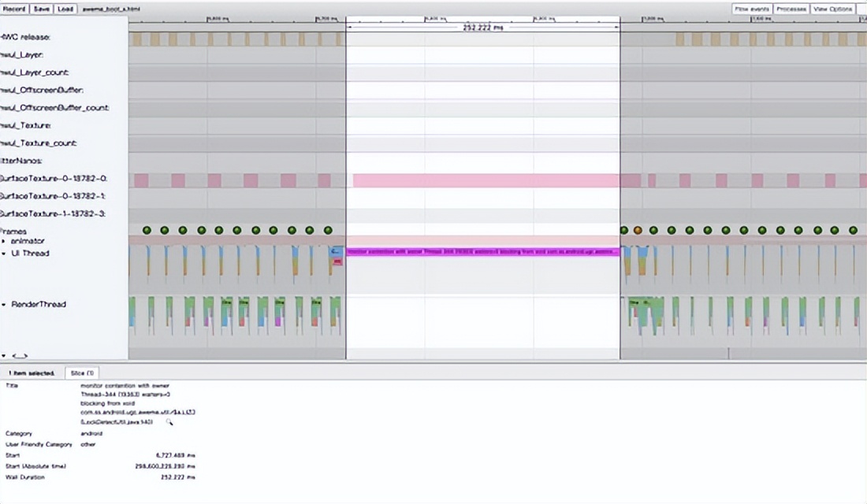This screenshot has height=504, width=867.
Task: Switch to the Slice (1) tab
Action: point(82,373)
